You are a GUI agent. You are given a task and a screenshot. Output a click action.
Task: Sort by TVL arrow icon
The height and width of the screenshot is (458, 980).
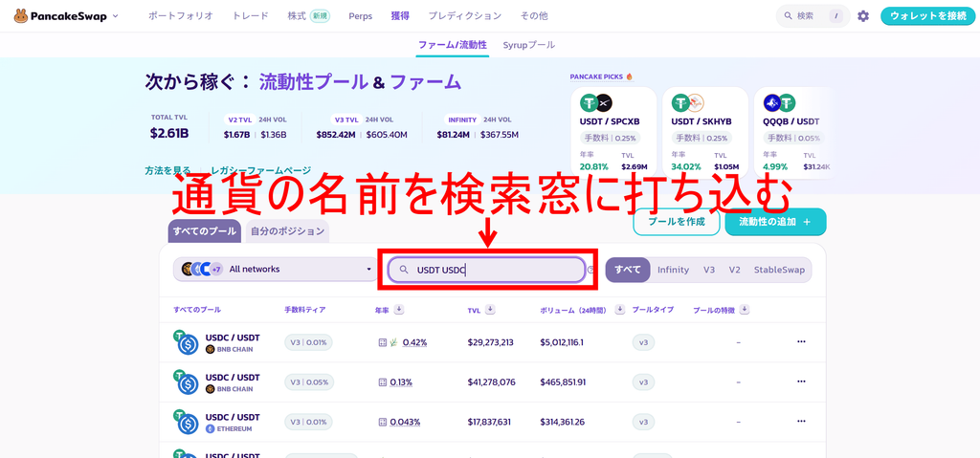pyautogui.click(x=491, y=309)
